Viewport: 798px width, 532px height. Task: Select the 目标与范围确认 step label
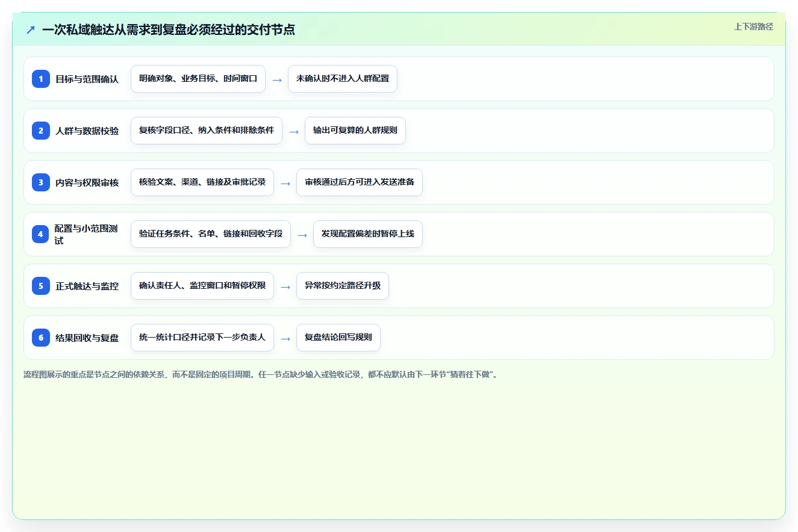coord(87,79)
